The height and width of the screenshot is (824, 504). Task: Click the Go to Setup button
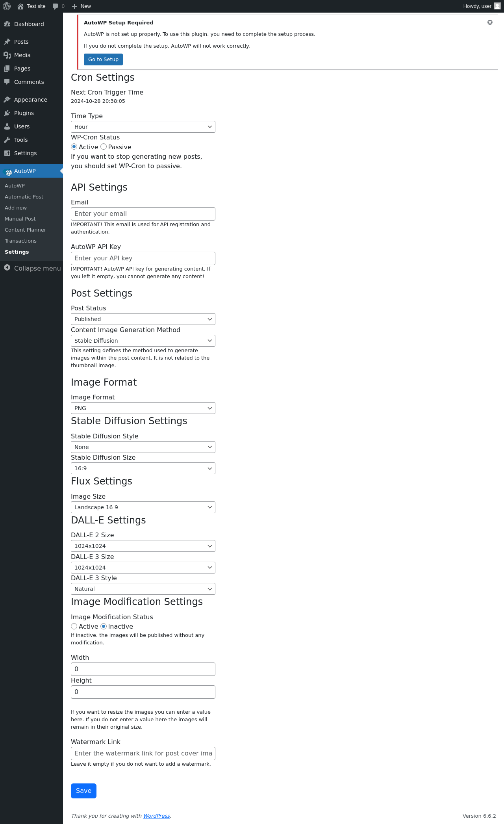(103, 59)
